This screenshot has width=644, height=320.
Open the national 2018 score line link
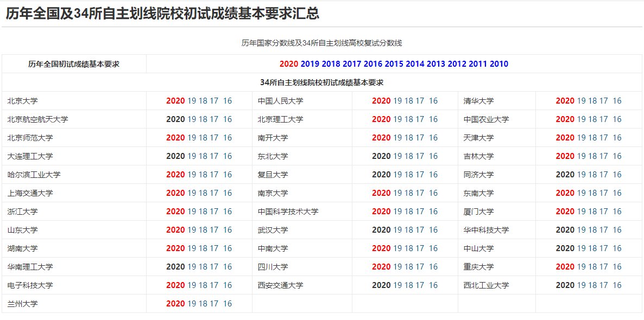point(331,64)
